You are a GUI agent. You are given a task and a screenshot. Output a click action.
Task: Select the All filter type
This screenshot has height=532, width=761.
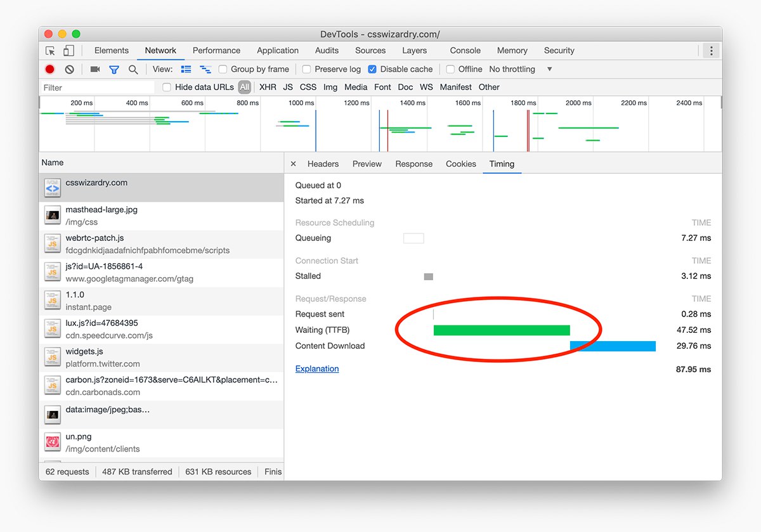click(x=245, y=87)
